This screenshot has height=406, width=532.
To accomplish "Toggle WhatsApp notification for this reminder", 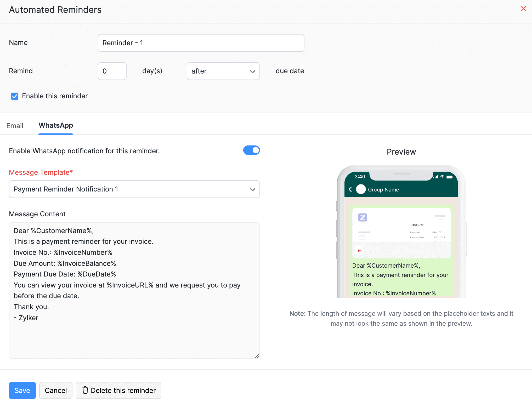I will pos(251,150).
